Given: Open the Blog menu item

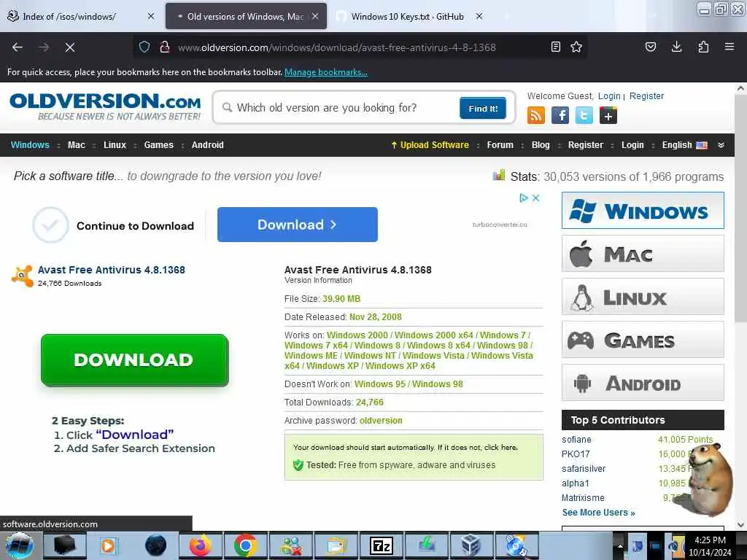Looking at the screenshot, I should point(541,145).
